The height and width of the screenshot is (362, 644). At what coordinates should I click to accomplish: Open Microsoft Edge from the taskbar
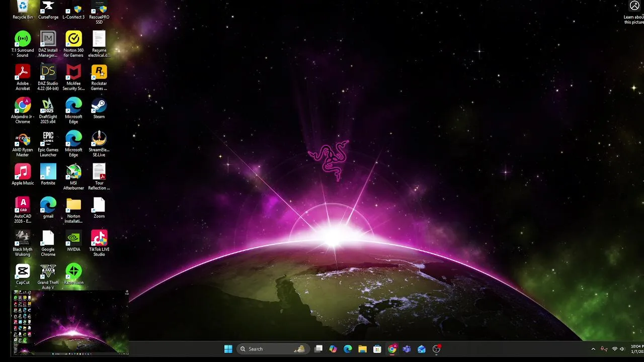348,349
